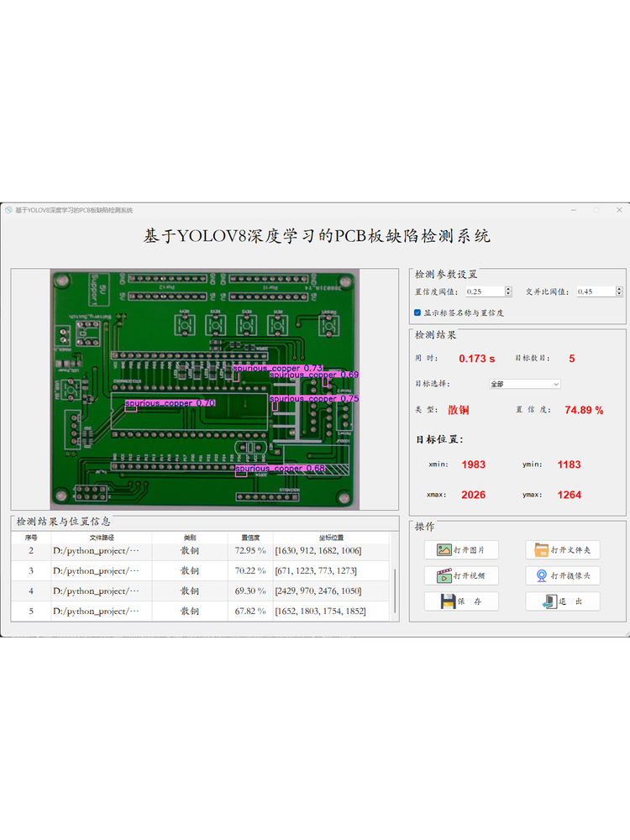This screenshot has width=630, height=840.
Task: Click the 类别 column header
Action: (190, 538)
